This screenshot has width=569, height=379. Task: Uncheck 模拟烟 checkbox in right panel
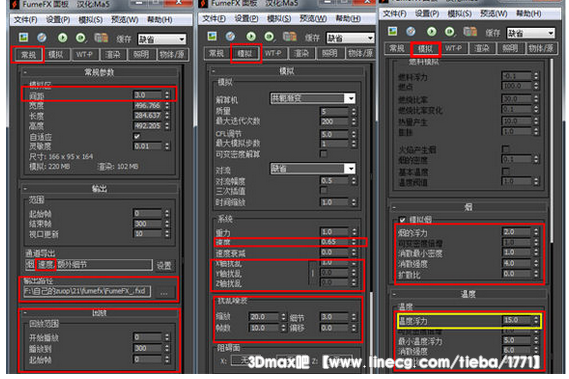(x=402, y=220)
